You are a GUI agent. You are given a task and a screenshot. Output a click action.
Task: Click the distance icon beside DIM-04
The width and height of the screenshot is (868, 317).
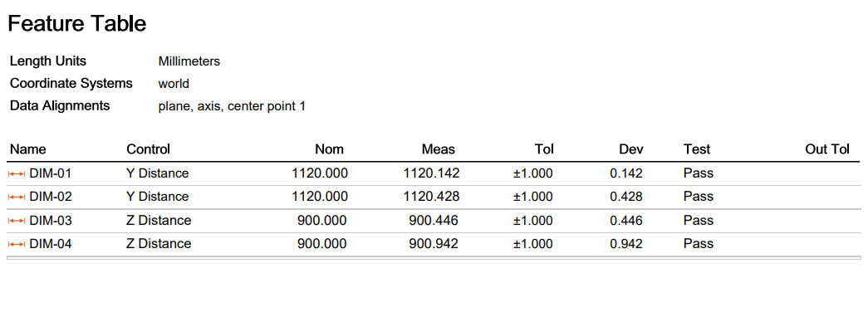(x=17, y=244)
